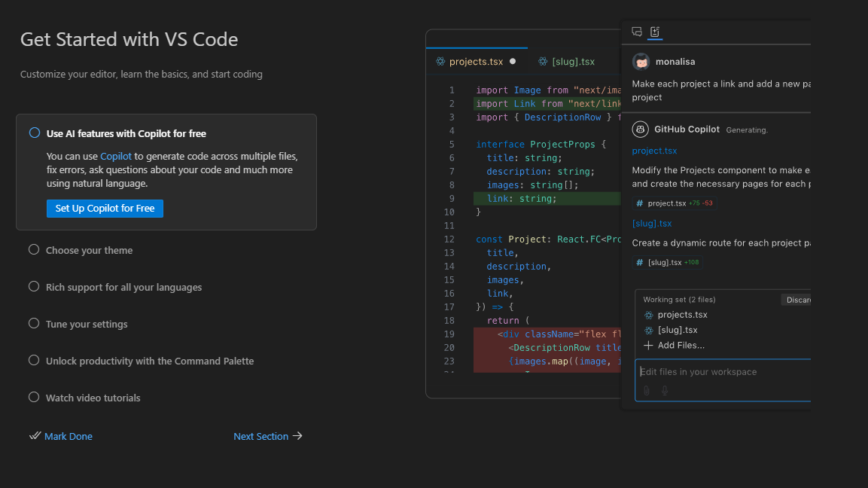Select the Use AI features with Copilot radio circle
Viewport: 868px width, 488px height.
[35, 133]
